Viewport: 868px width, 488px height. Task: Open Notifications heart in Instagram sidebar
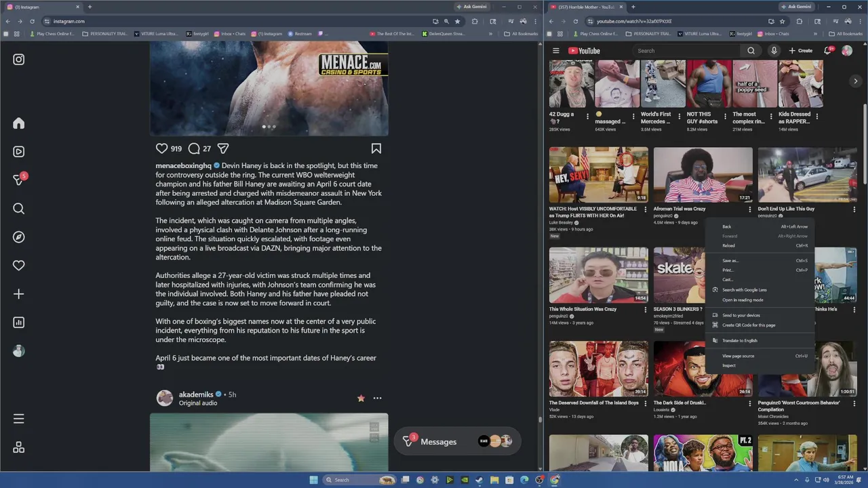coord(19,266)
